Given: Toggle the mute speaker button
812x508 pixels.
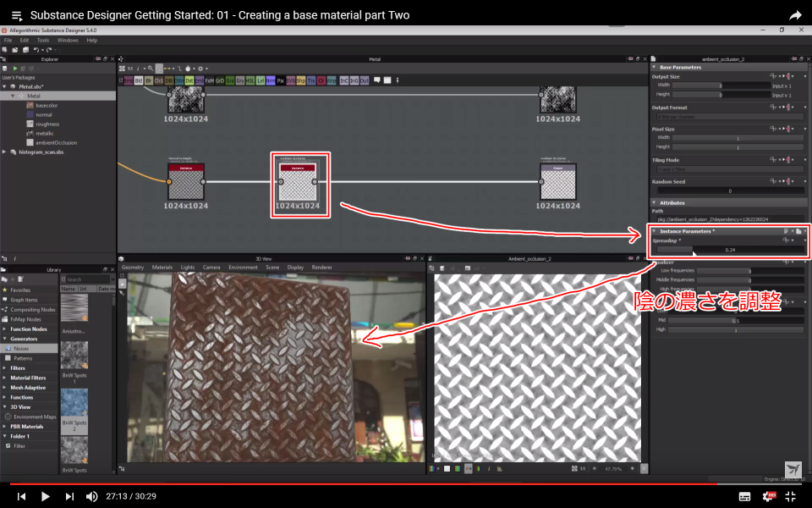Looking at the screenshot, I should (91, 497).
